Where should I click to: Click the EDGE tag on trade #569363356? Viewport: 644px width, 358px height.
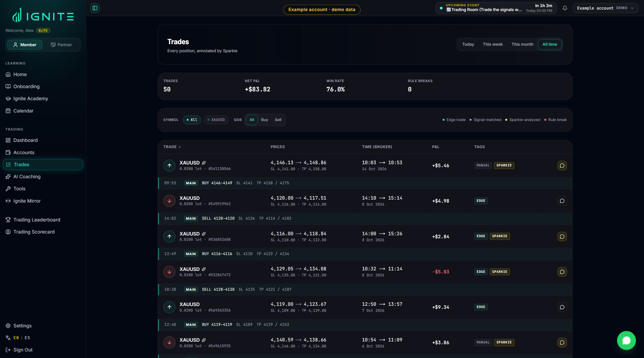coord(481,307)
